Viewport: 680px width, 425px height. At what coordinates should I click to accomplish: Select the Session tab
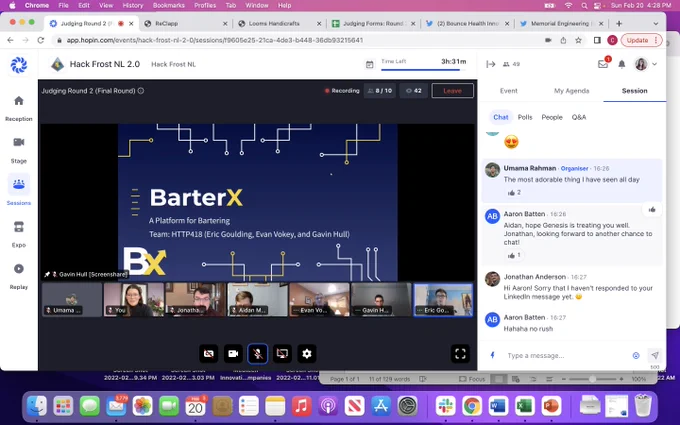634,91
